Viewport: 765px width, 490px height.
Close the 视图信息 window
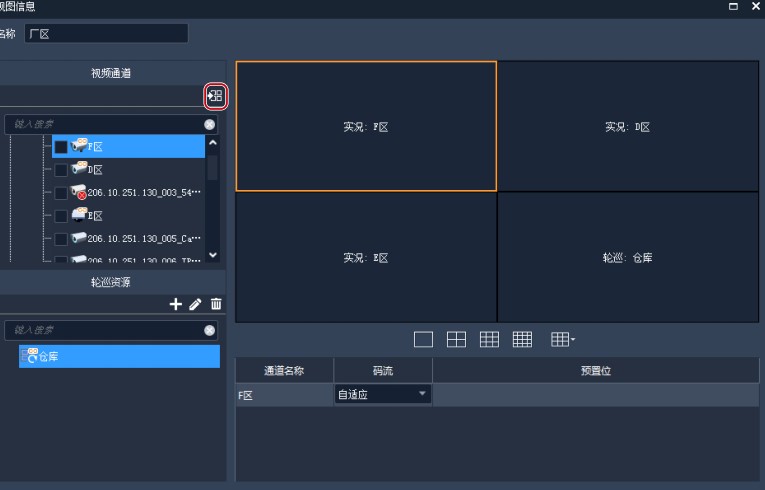tap(756, 6)
